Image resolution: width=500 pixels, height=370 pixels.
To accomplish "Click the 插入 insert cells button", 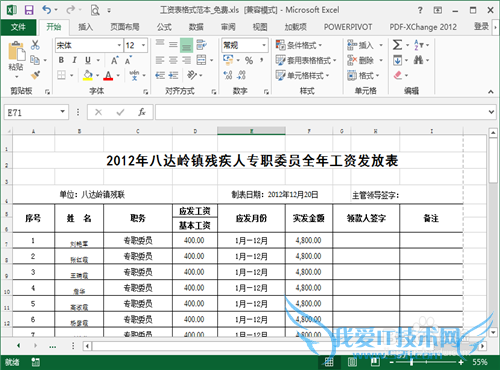I will tap(361, 45).
